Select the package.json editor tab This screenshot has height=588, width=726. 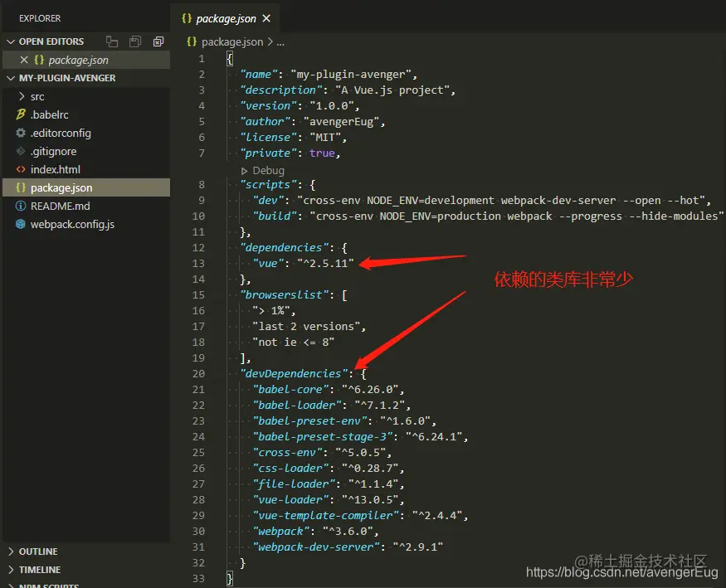225,18
